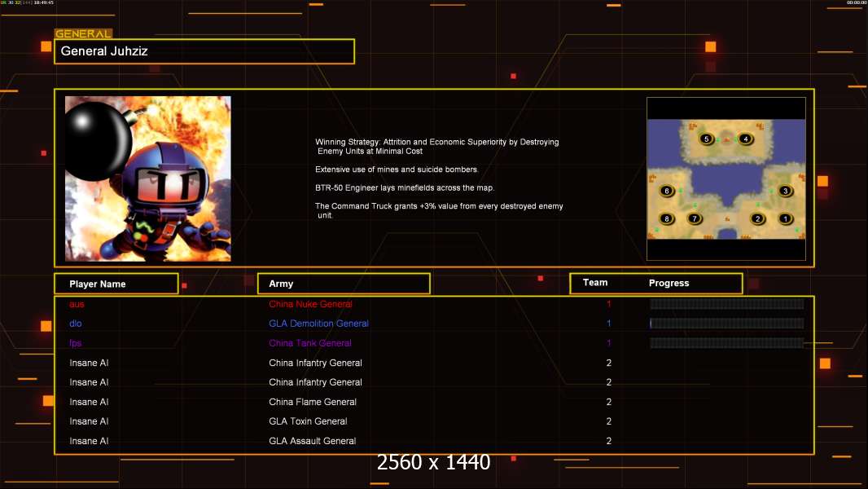Click Insane AI beside GLA Toxin General
Image resolution: width=868 pixels, height=489 pixels.
89,421
